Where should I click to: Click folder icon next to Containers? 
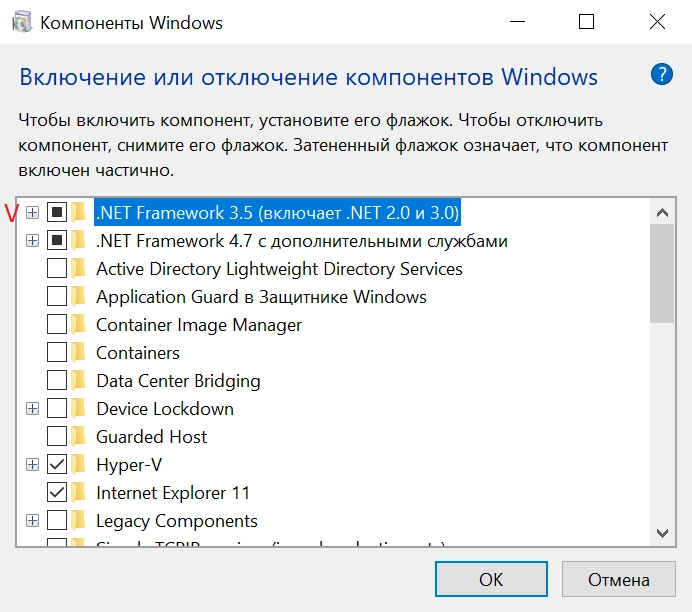coord(78,353)
